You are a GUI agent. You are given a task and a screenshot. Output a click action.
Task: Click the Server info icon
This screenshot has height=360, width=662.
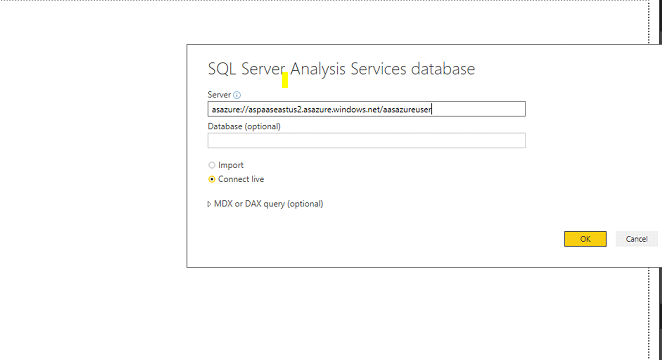237,95
